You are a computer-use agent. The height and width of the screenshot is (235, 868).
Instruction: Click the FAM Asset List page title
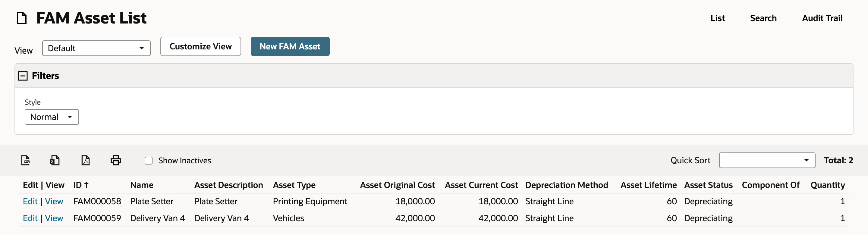[91, 18]
